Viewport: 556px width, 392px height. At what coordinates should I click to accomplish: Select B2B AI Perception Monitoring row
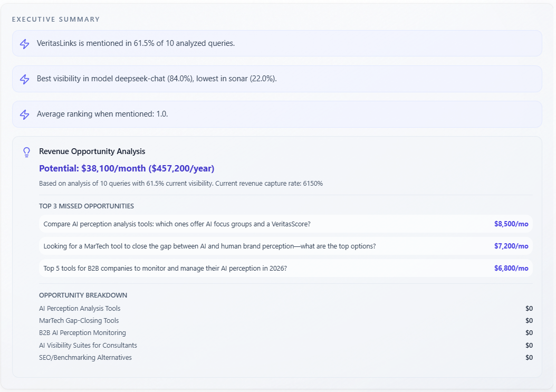82,332
